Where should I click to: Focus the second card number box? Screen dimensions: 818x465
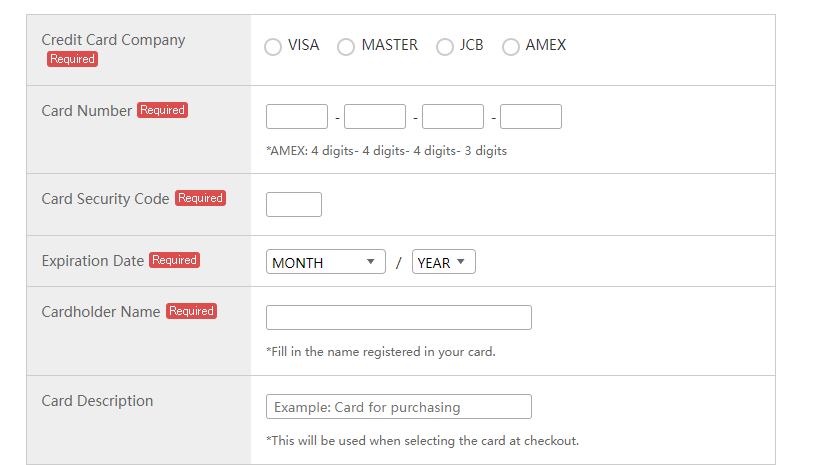coord(375,117)
